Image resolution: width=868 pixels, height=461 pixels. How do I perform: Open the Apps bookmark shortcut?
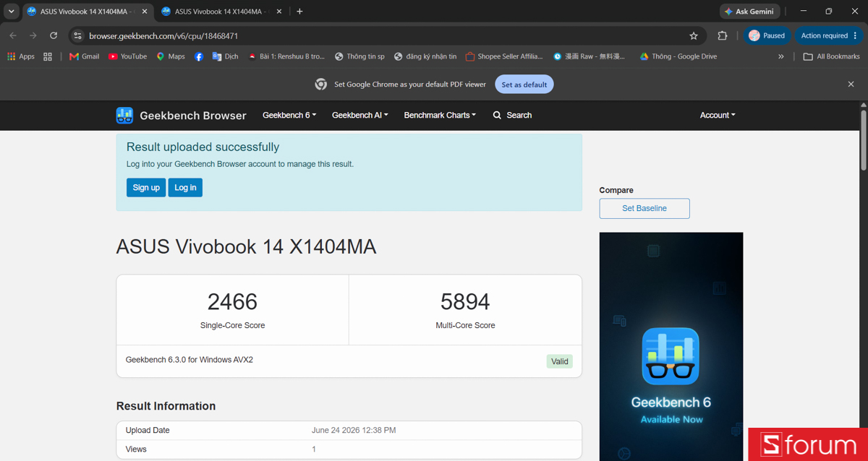pos(21,56)
